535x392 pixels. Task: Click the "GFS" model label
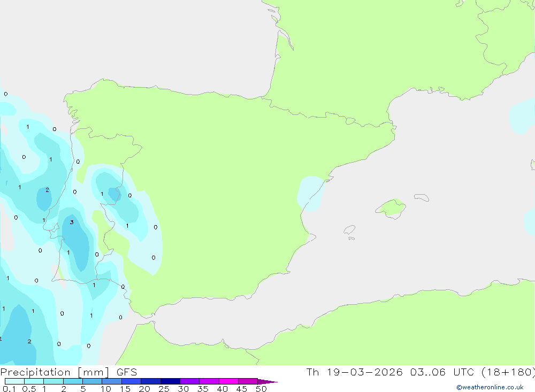tap(127, 372)
